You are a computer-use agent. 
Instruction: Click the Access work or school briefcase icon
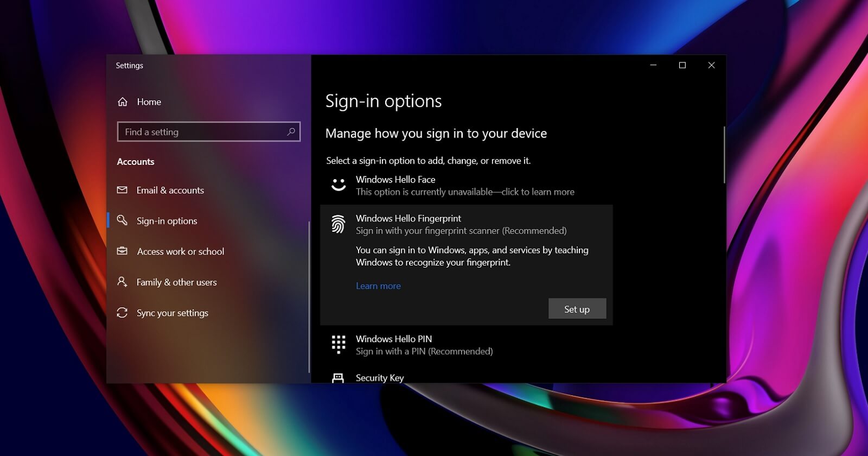click(x=123, y=251)
